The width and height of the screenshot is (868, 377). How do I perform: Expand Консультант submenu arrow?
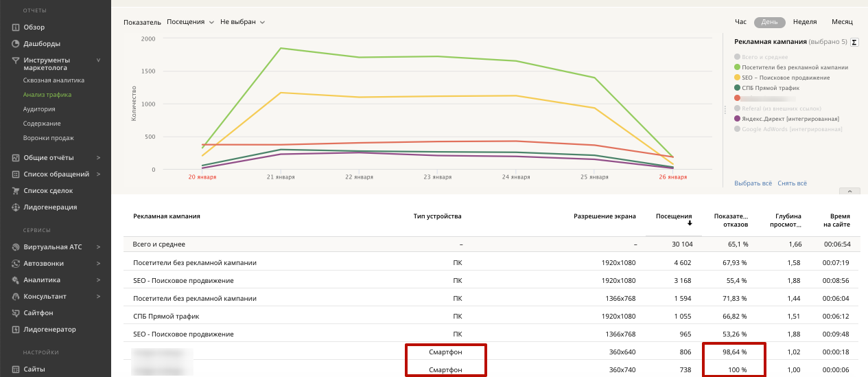click(x=98, y=297)
